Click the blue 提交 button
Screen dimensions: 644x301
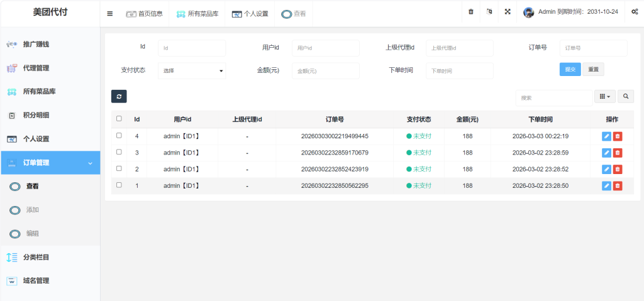(x=570, y=69)
